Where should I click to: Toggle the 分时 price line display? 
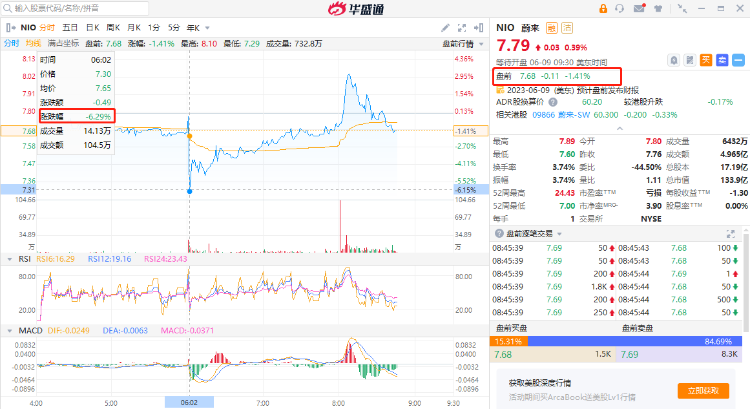(x=11, y=44)
